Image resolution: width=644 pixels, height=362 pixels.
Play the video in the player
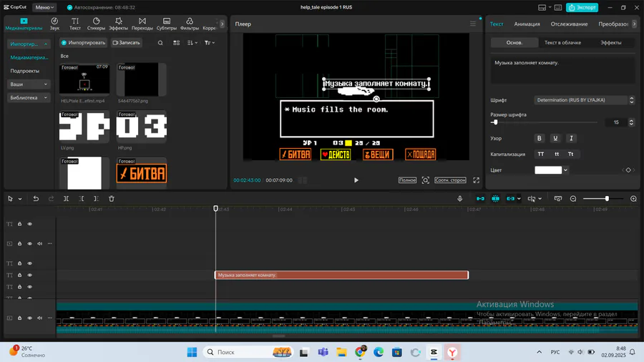point(356,180)
